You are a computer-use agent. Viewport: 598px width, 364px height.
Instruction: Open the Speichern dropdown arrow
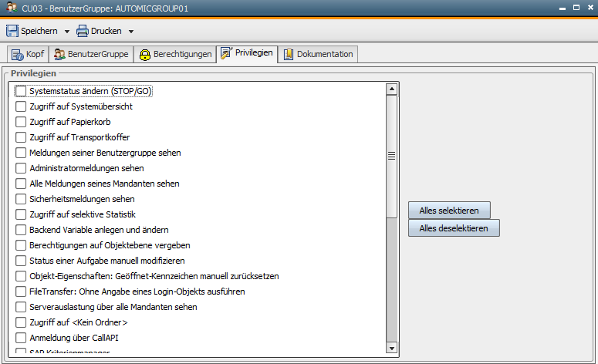(x=67, y=32)
